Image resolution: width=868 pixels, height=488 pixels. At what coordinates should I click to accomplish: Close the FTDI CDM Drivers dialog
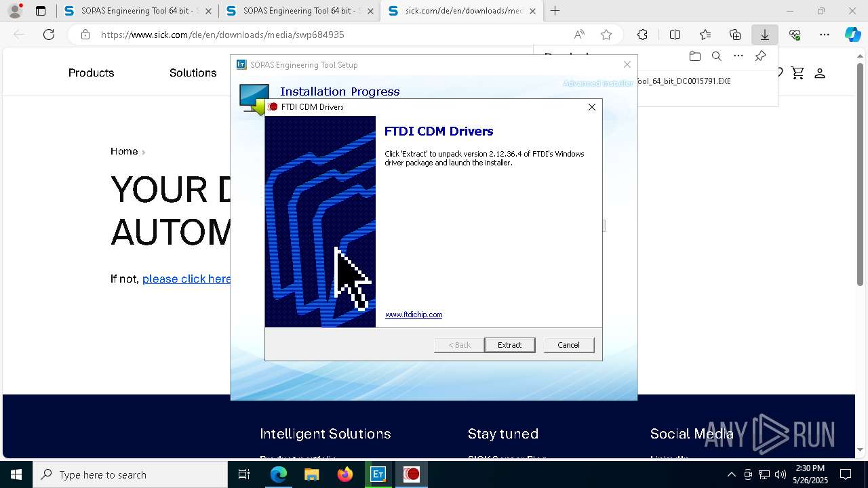click(x=592, y=107)
